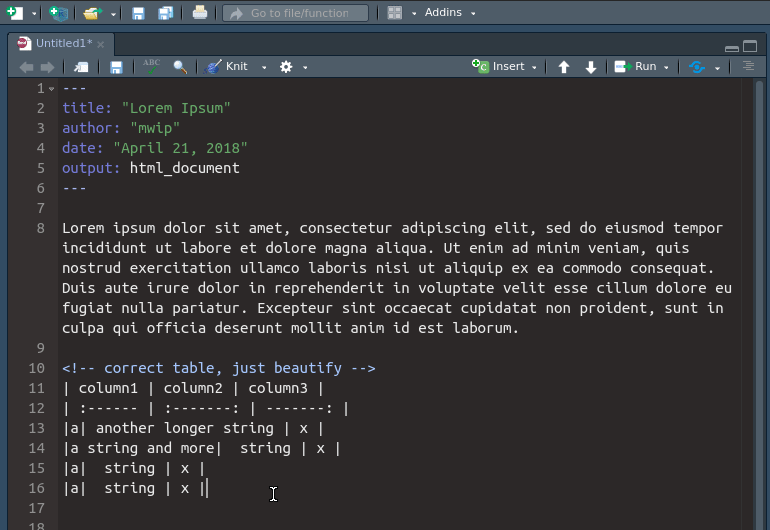This screenshot has height=530, width=770.
Task: Click the show in new window icon
Action: point(81,67)
